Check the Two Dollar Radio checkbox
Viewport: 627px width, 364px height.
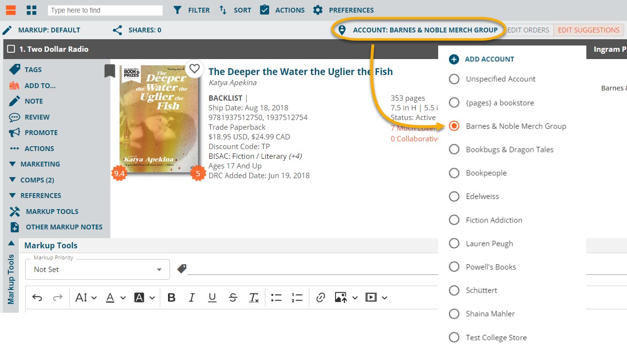[x=11, y=49]
